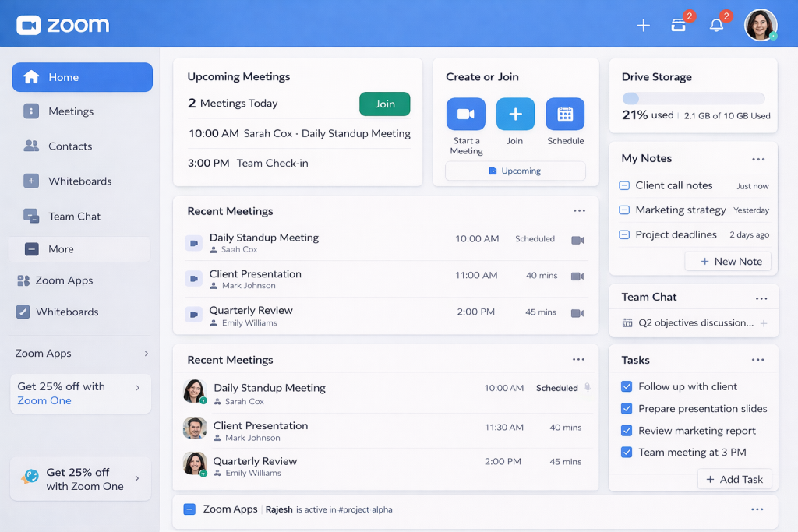798x532 pixels.
Task: Click the plus icon in top header
Action: pyautogui.click(x=643, y=26)
